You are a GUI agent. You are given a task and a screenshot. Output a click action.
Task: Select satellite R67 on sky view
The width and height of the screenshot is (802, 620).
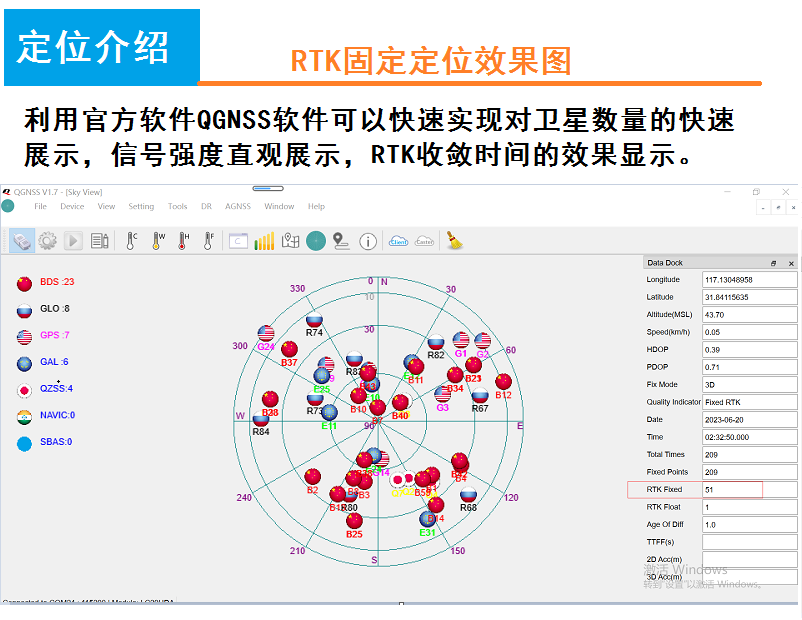coord(480,395)
